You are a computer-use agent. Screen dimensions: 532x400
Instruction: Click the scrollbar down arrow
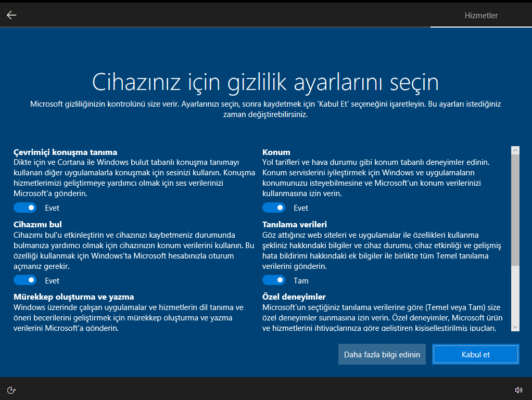coord(515,327)
